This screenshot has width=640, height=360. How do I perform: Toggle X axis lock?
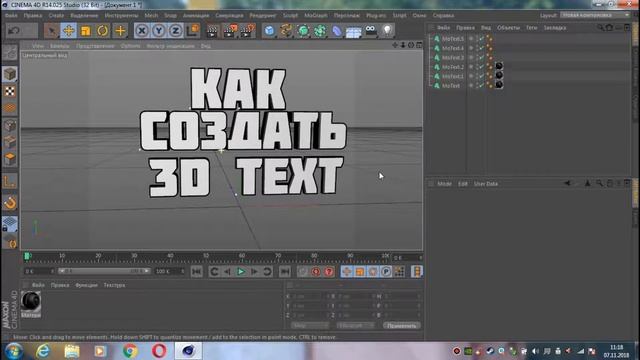[142, 31]
